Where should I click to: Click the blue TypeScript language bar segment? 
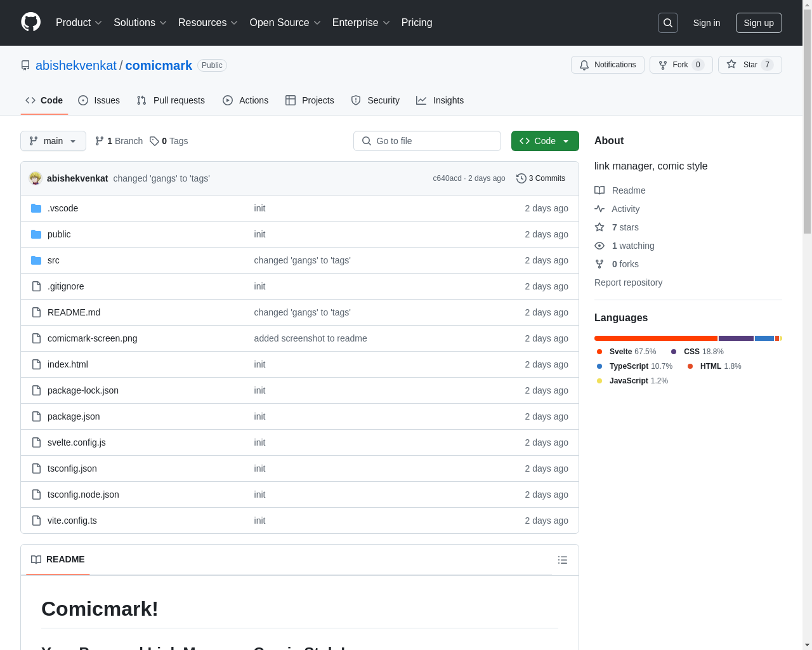pyautogui.click(x=764, y=338)
